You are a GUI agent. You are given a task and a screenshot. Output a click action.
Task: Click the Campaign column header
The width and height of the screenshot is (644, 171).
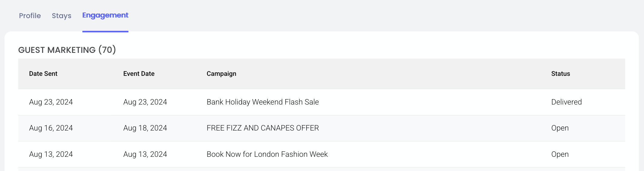[x=221, y=74]
